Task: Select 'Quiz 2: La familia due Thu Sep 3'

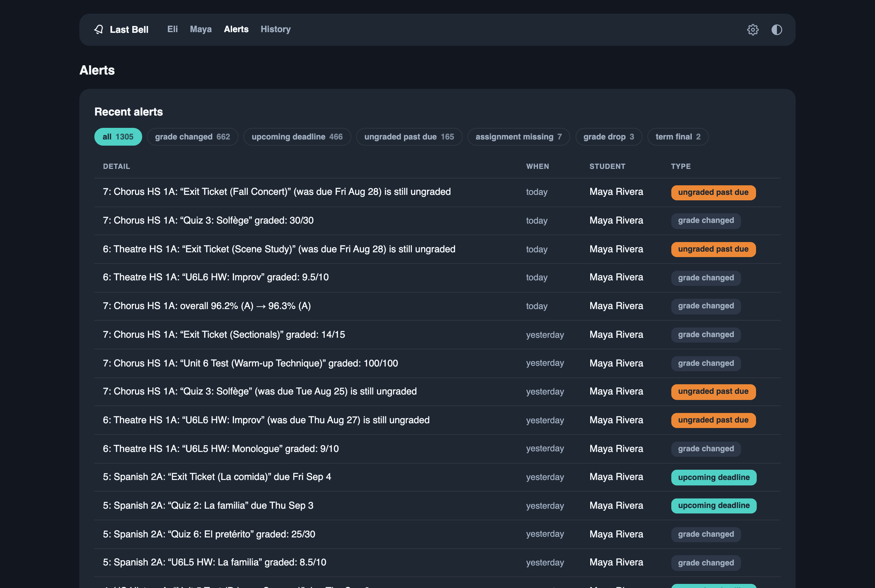Action: [x=208, y=506]
